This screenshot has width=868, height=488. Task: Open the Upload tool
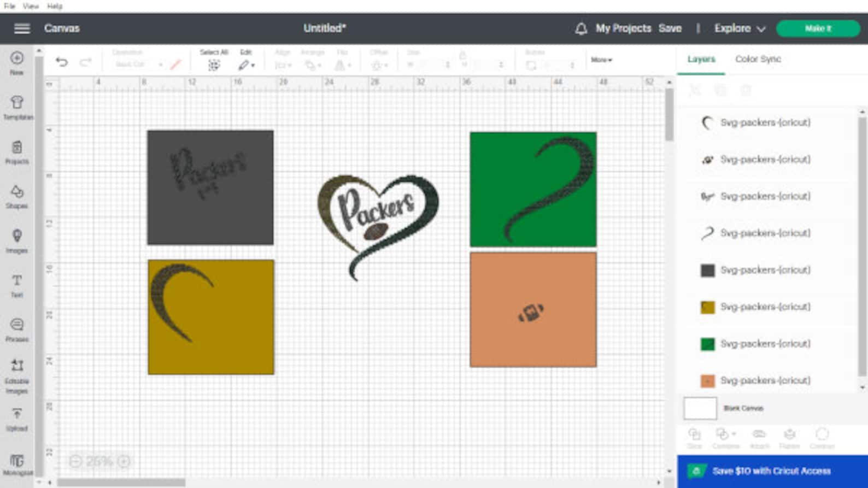17,420
